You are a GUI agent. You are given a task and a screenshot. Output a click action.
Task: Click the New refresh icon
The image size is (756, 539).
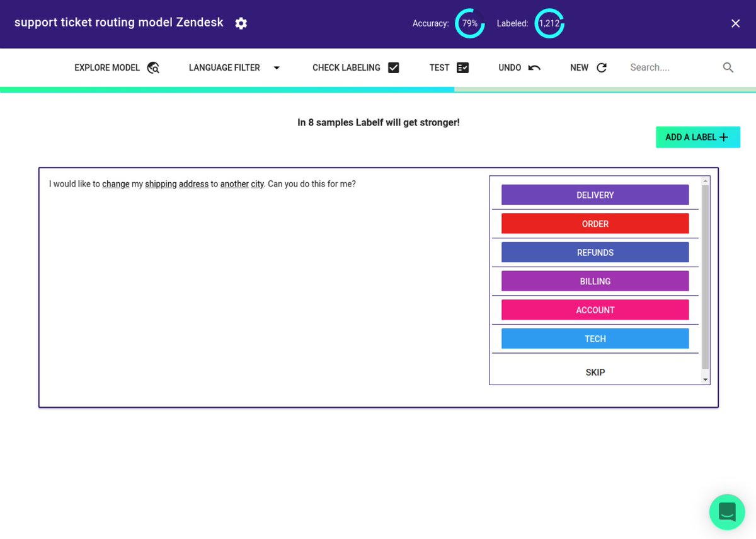click(602, 67)
